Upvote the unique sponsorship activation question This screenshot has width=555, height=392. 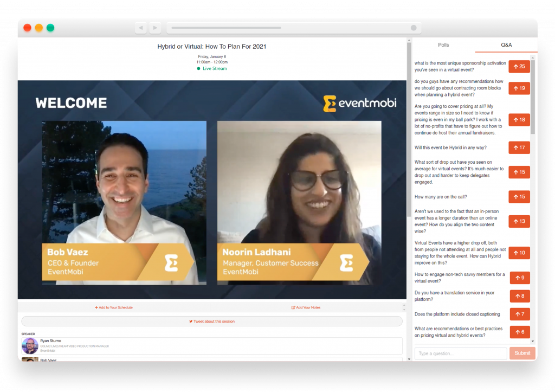[x=519, y=67]
